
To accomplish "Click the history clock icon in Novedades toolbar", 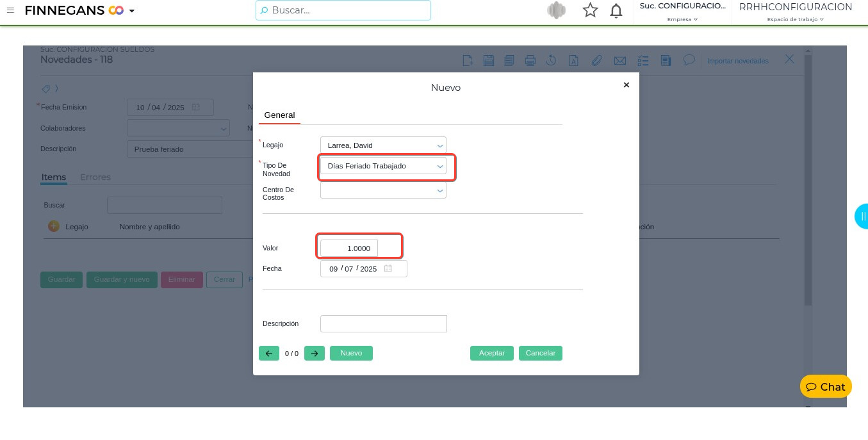I will pos(551,61).
